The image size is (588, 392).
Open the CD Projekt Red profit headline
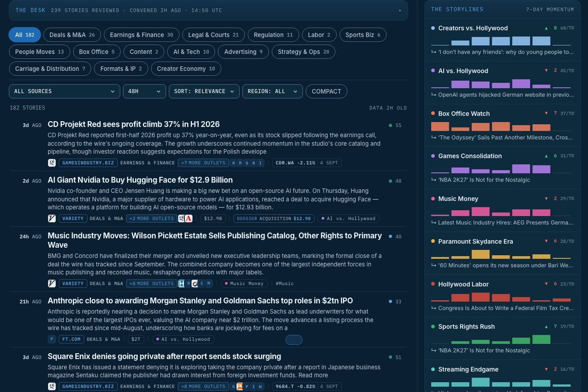pyautogui.click(x=134, y=124)
